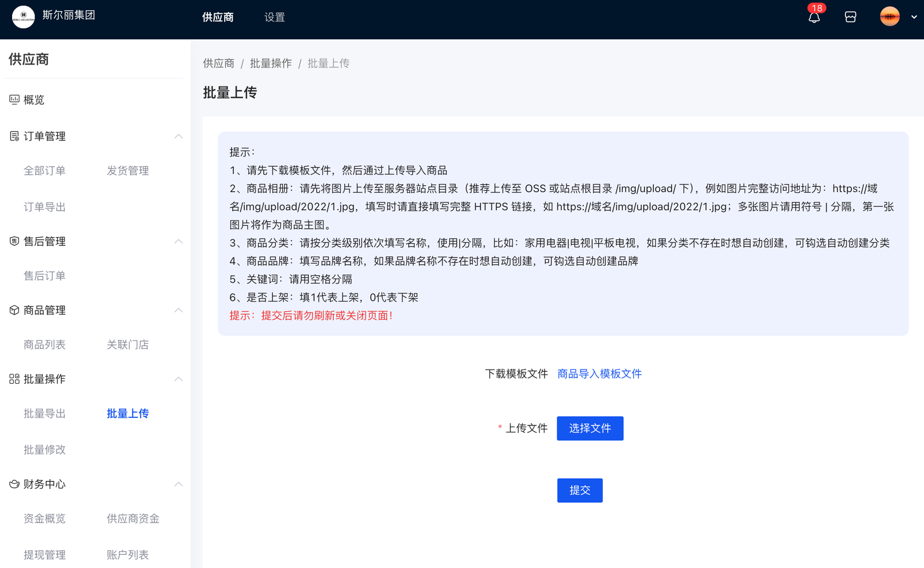The image size is (924, 568).
Task: Click the 售后管理 shield icon
Action: (x=14, y=241)
